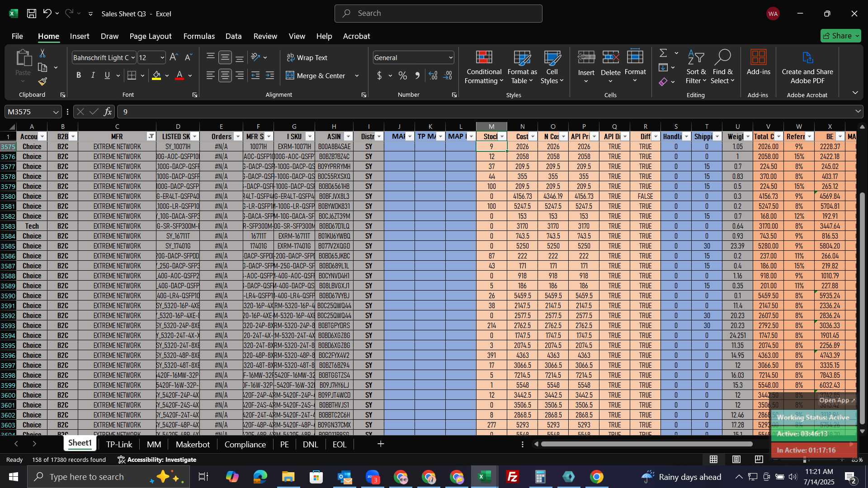868x488 pixels.
Task: Toggle Wrap Text
Action: pyautogui.click(x=307, y=57)
